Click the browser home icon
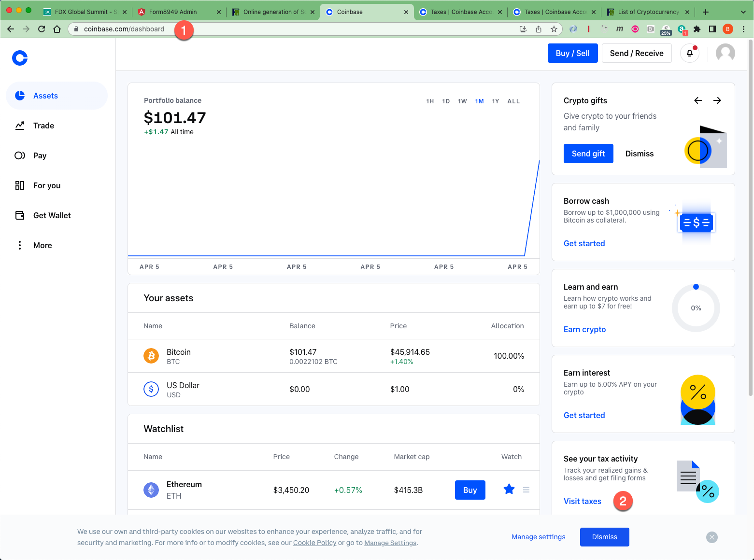Viewport: 754px width, 560px height. pos(57,29)
